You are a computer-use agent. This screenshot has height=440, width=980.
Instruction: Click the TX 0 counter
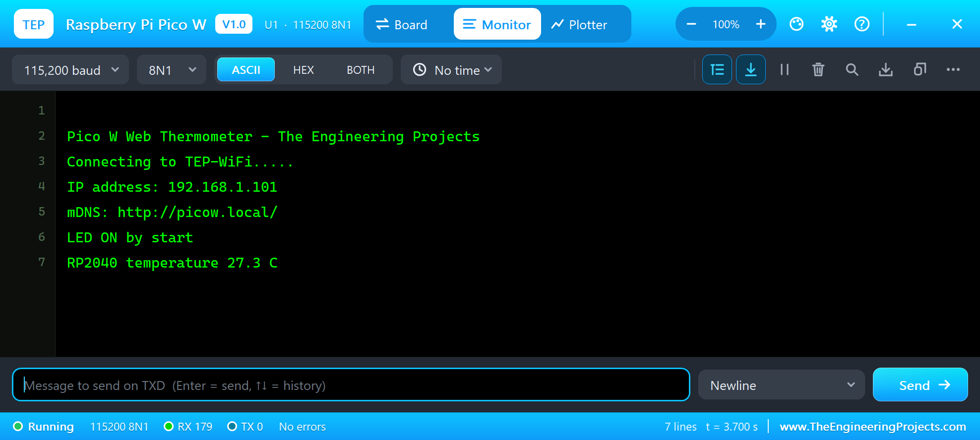point(245,427)
